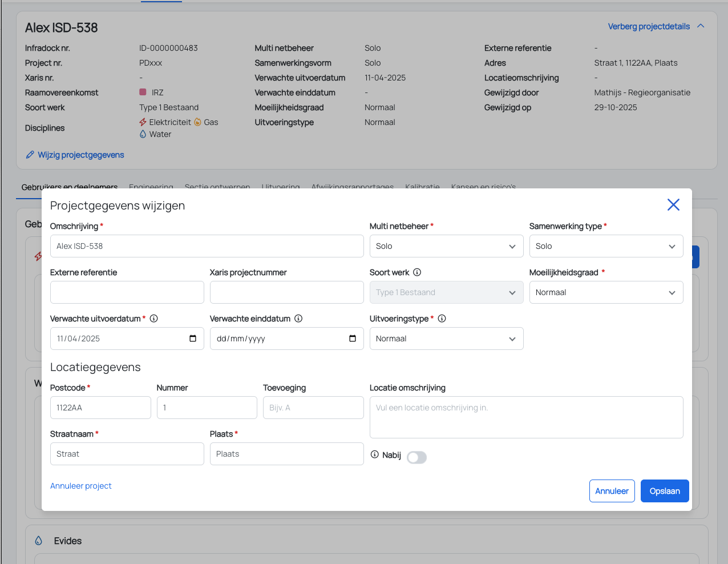
Task: Open the Uitvoeringstype dropdown
Action: (446, 339)
